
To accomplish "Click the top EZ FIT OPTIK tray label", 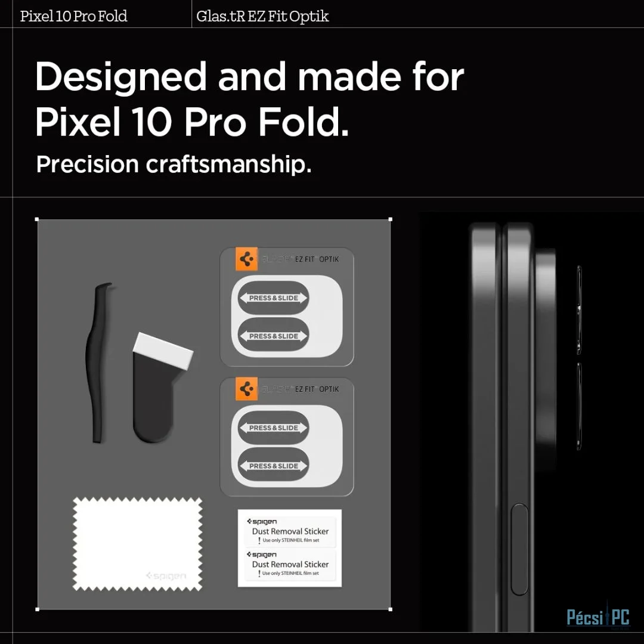I will pos(317,259).
